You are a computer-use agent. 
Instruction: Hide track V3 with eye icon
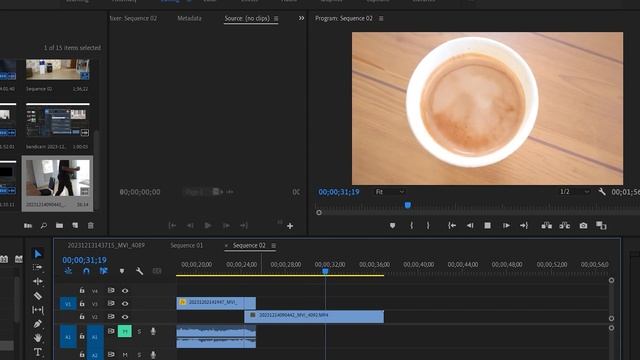pyautogui.click(x=125, y=304)
